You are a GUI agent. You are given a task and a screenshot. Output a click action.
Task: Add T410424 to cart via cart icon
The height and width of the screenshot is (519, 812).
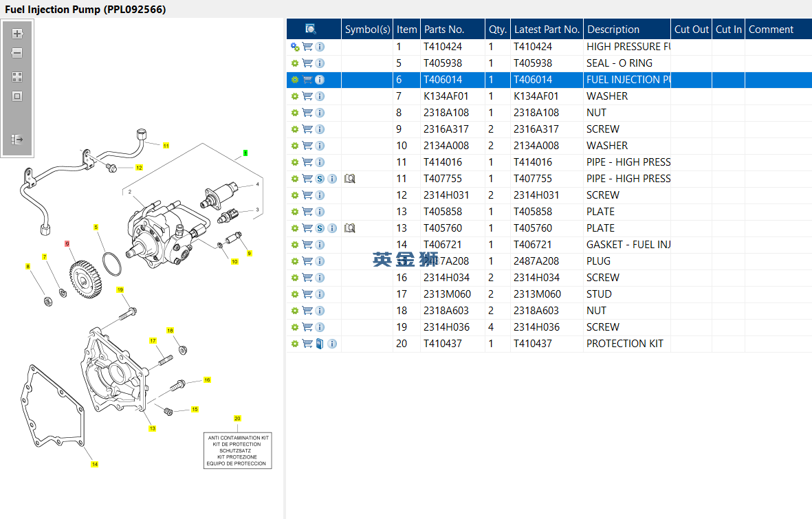[x=307, y=47]
